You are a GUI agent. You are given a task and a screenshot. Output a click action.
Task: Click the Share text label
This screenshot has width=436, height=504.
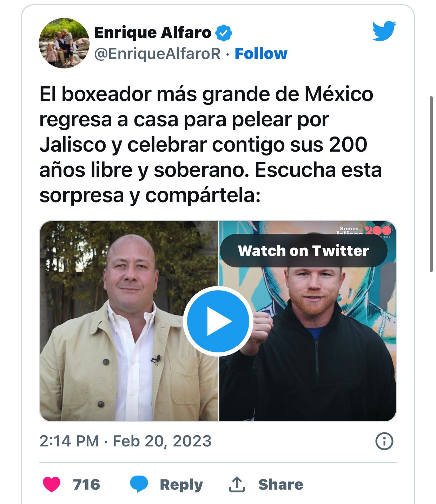(x=281, y=484)
